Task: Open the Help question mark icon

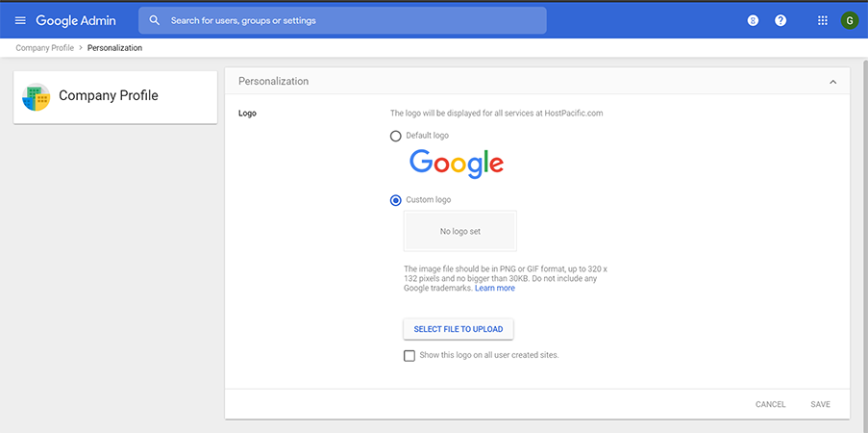Action: [781, 20]
